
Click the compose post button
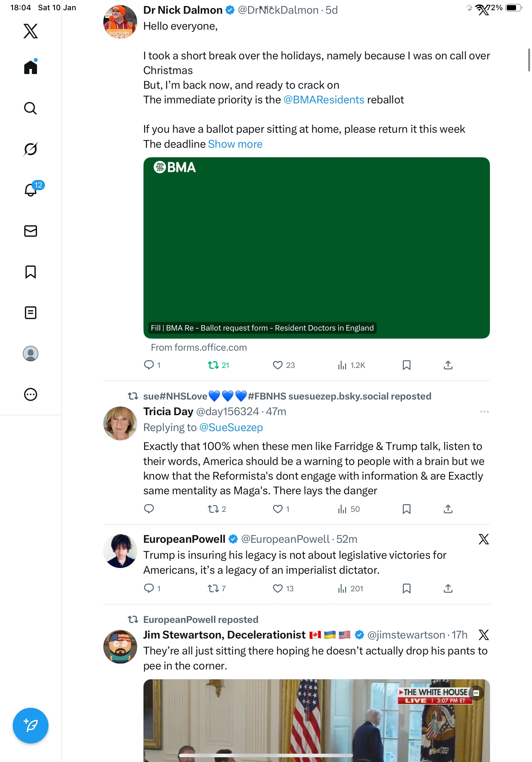pos(31,726)
